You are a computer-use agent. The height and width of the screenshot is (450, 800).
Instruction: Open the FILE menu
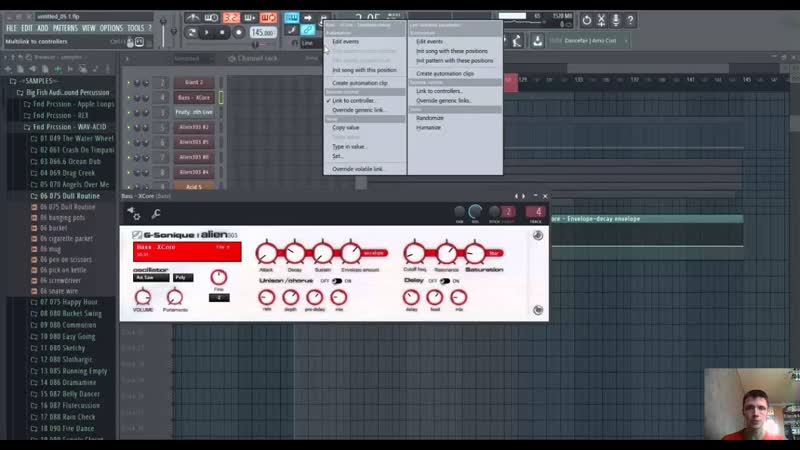[x=11, y=28]
